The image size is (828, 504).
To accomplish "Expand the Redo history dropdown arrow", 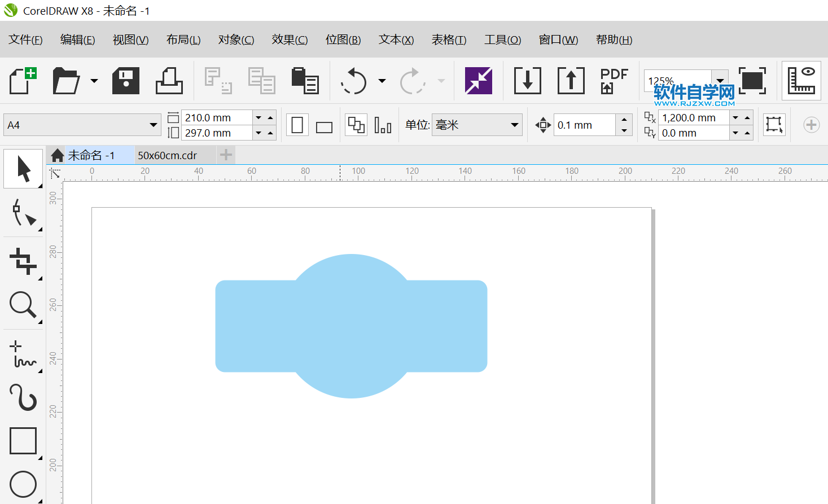I will pos(441,81).
